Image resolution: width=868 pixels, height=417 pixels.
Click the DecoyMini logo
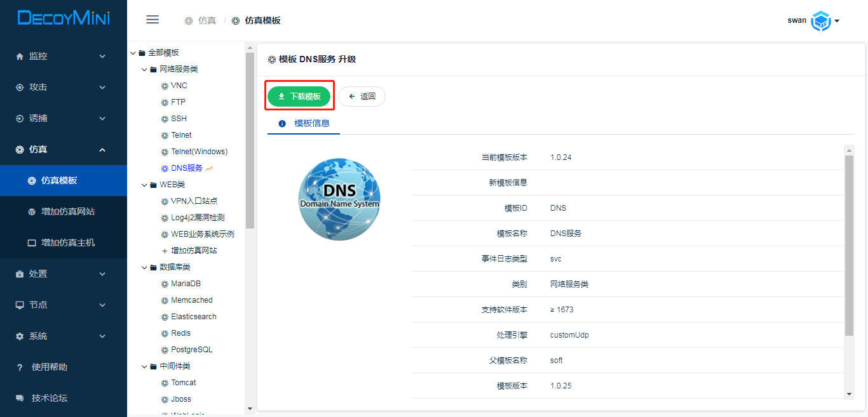coord(64,18)
